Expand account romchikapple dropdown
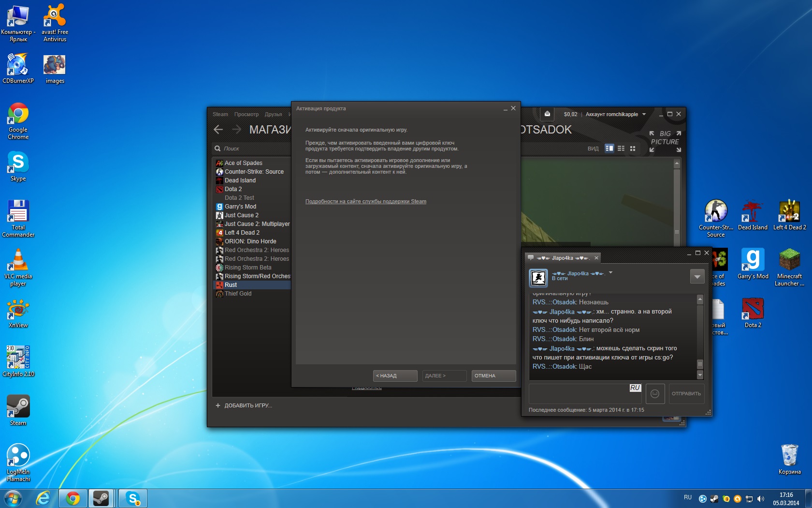Viewport: 812px width, 508px height. pos(644,115)
